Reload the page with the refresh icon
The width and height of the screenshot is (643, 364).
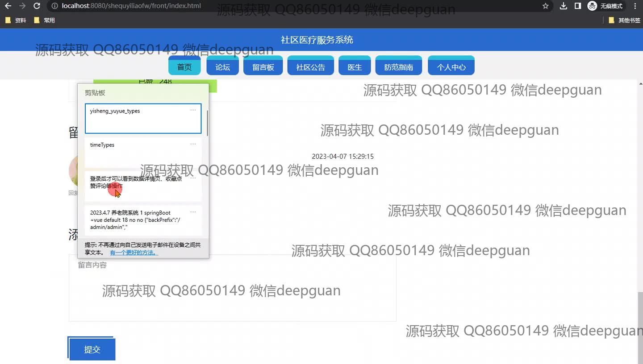[x=37, y=6]
